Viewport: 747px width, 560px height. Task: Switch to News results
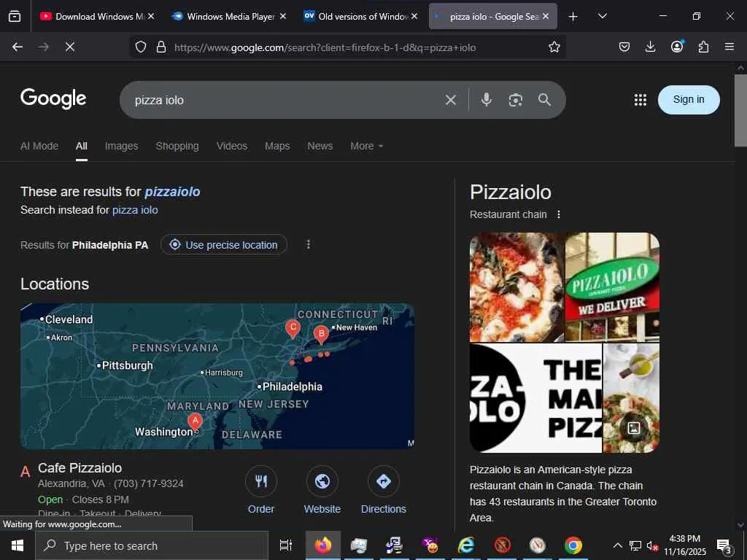click(320, 146)
